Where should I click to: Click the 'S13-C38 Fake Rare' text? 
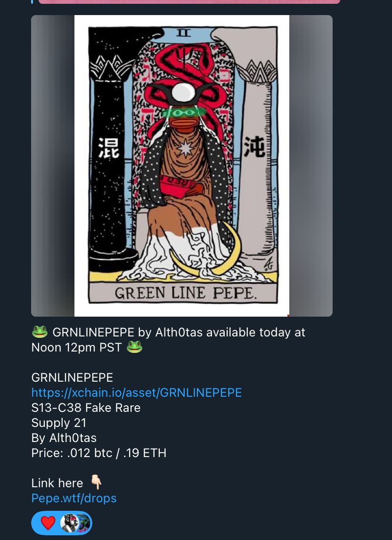[x=86, y=408]
